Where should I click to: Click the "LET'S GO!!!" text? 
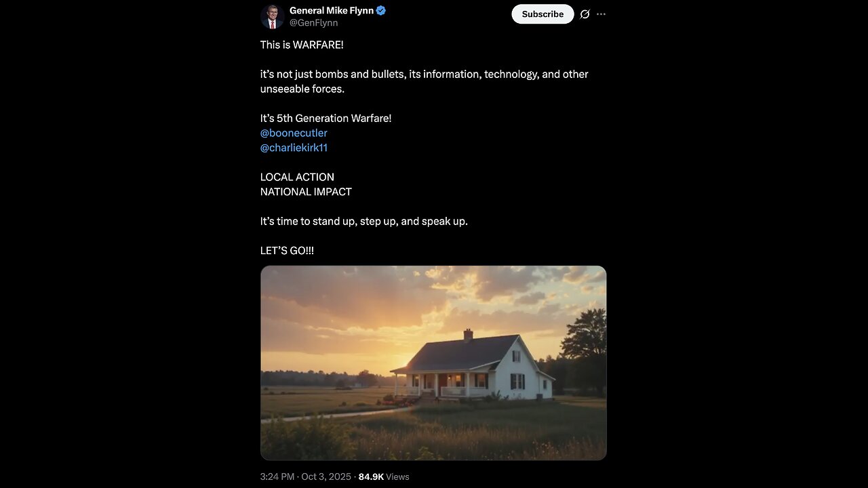[287, 251]
